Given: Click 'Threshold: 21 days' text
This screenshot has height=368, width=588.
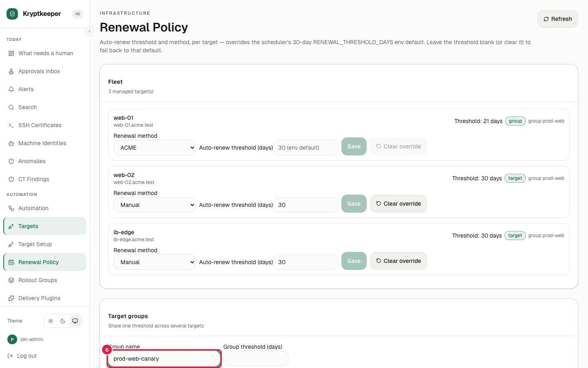Looking at the screenshot, I should (479, 121).
